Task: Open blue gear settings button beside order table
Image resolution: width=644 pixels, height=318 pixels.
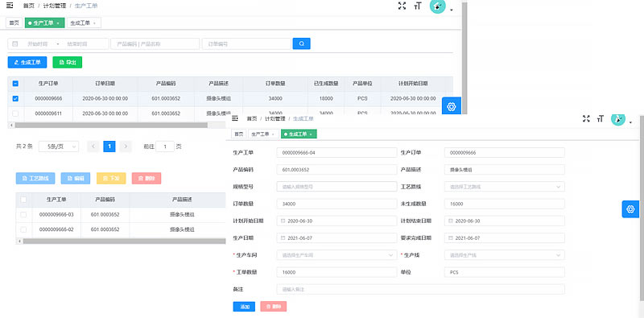Action: 452,107
